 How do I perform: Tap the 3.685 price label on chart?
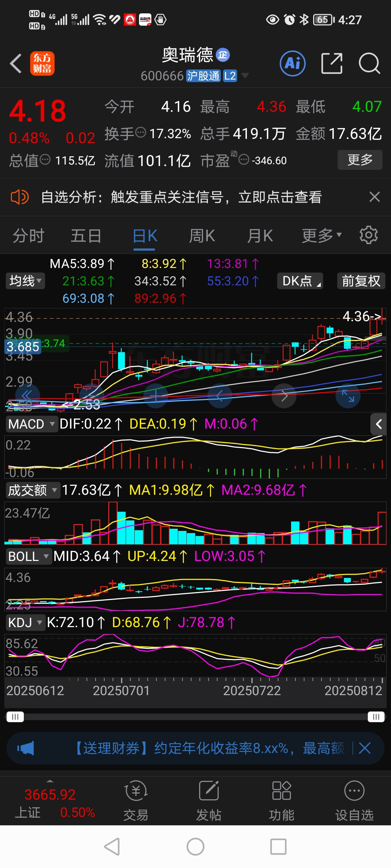(x=23, y=347)
